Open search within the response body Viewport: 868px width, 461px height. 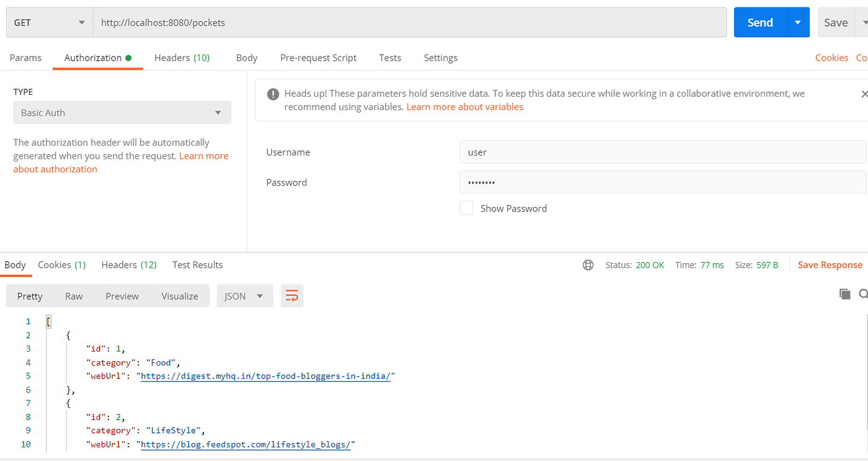[863, 294]
